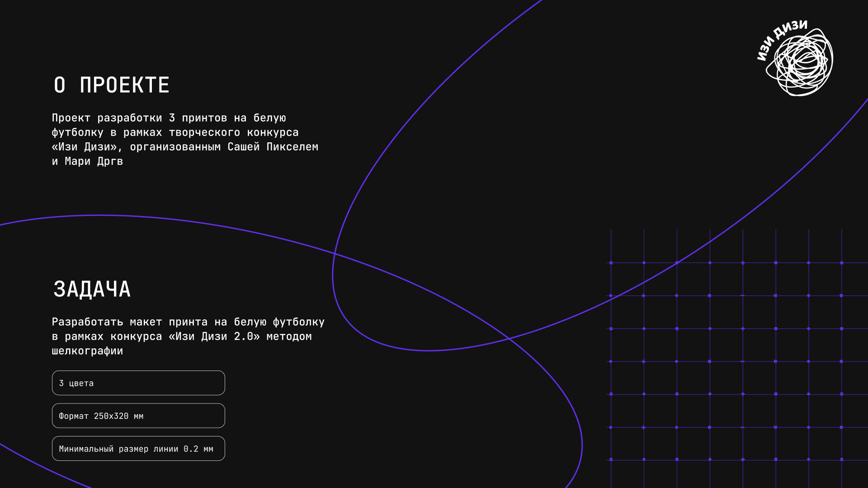The image size is (868, 488).
Task: Click the words «творческого конкурса» in the description
Action: tap(233, 132)
